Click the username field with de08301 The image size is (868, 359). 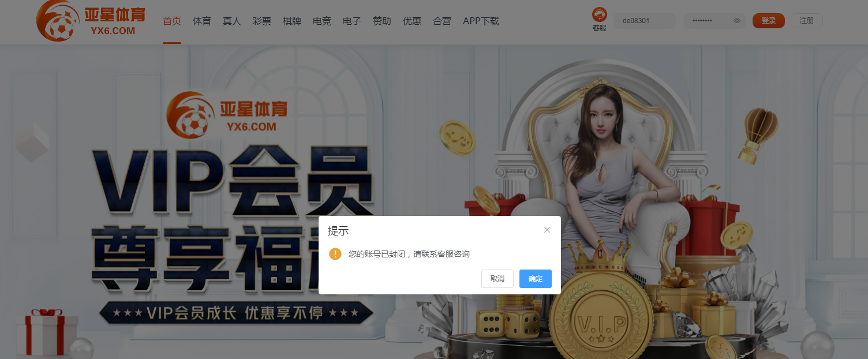pyautogui.click(x=644, y=21)
